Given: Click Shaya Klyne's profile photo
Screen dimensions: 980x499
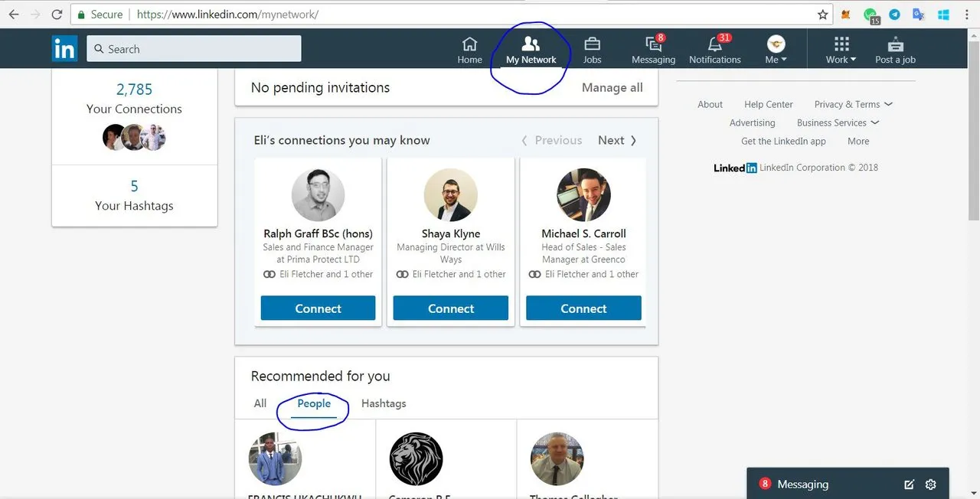Looking at the screenshot, I should pyautogui.click(x=450, y=195).
